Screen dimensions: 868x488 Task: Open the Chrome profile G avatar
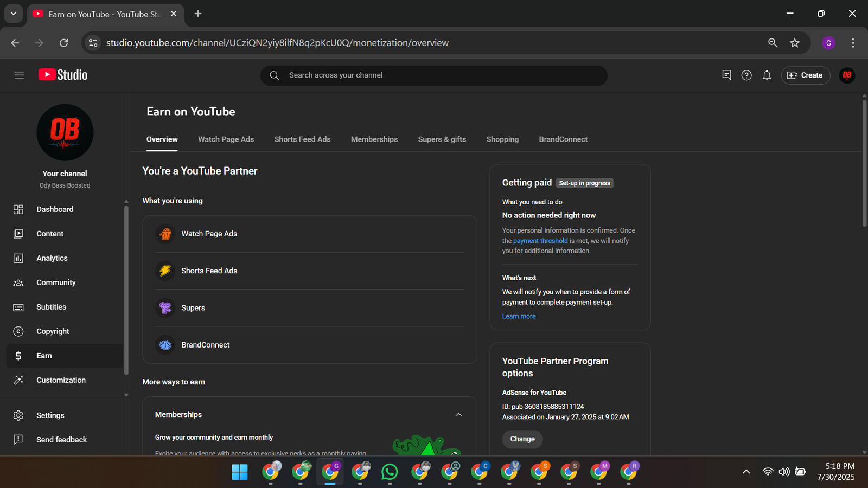(x=828, y=43)
